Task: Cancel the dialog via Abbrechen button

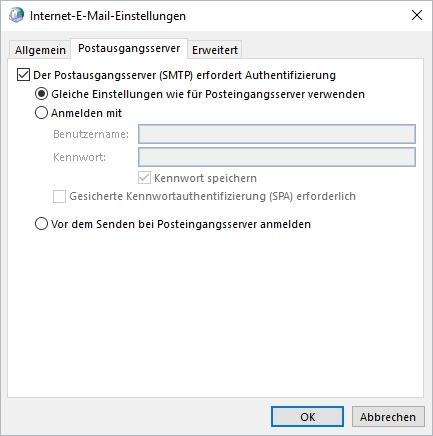Action: coord(388,417)
